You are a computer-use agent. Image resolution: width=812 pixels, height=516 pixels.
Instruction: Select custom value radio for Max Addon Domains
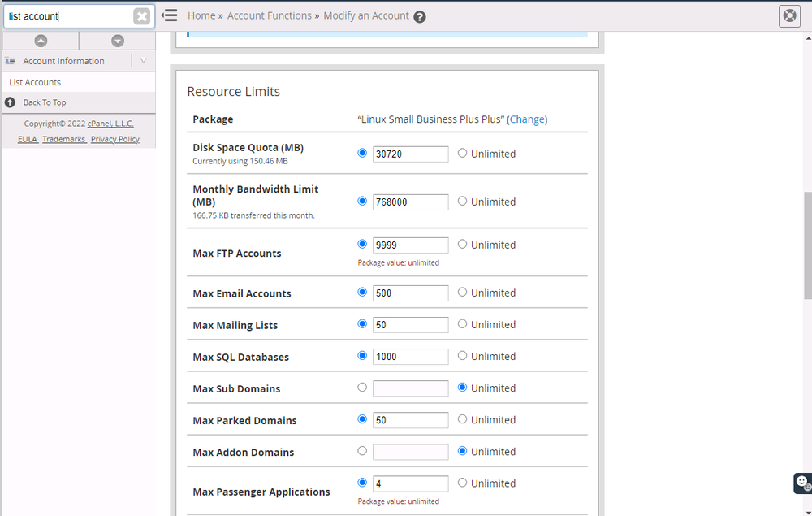click(x=362, y=451)
